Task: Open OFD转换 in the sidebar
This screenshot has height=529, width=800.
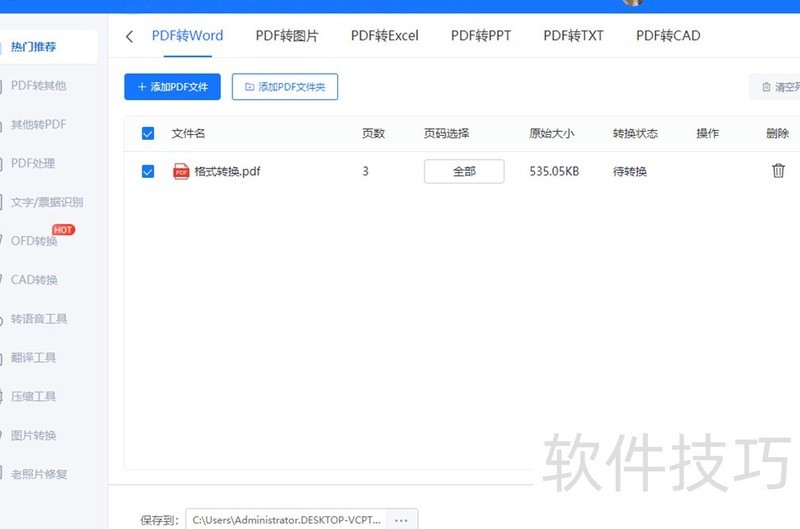Action: (x=34, y=241)
